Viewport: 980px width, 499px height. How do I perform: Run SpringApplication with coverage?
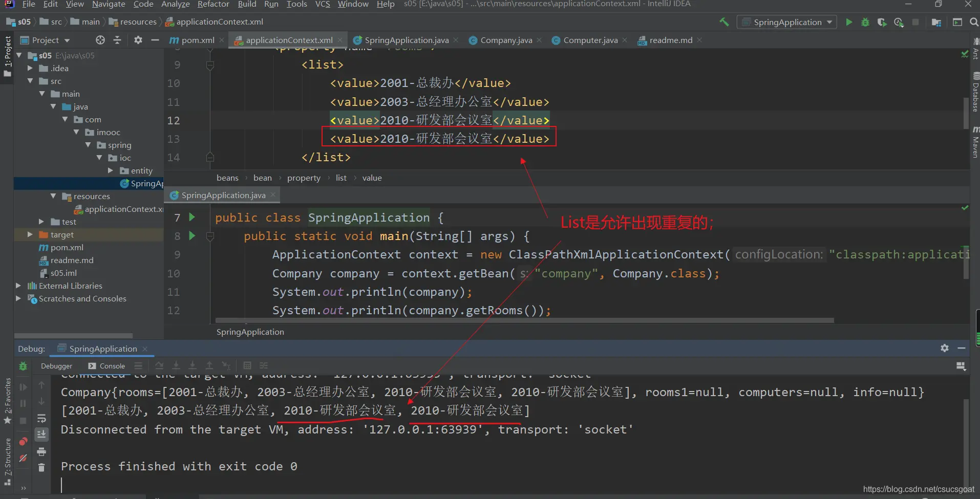coord(882,22)
